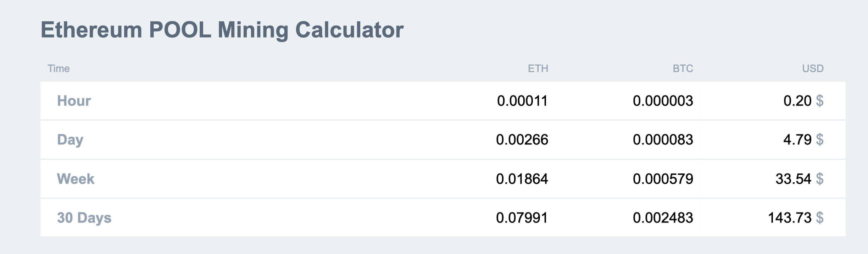Viewport: 868px width, 254px height.
Task: Click the weekly USD value 33.54
Action: [793, 179]
